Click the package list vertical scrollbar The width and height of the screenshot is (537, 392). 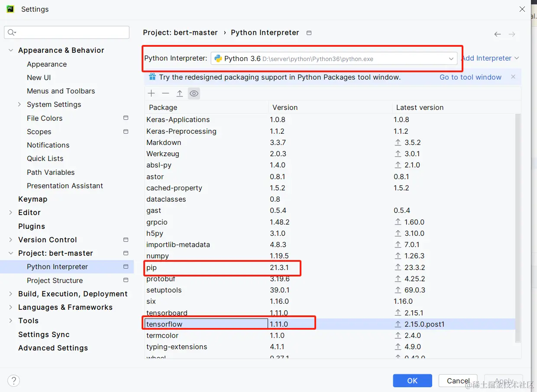[x=518, y=228]
